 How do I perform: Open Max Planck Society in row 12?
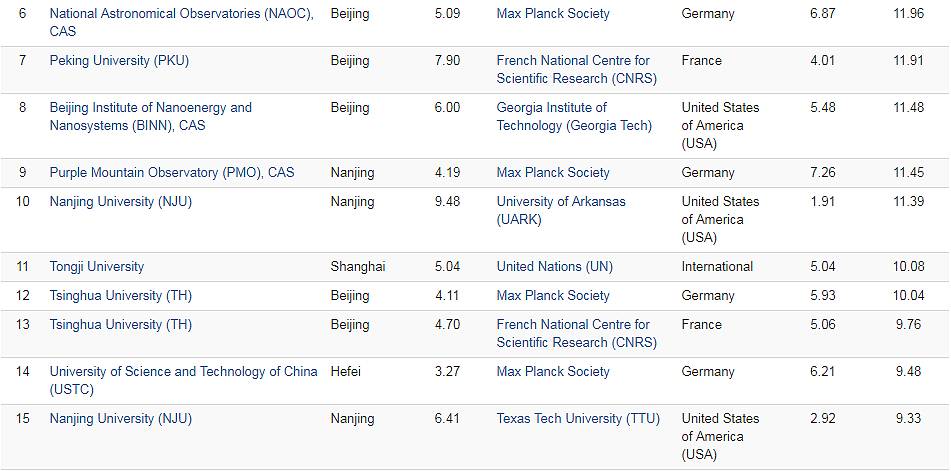[x=553, y=296]
